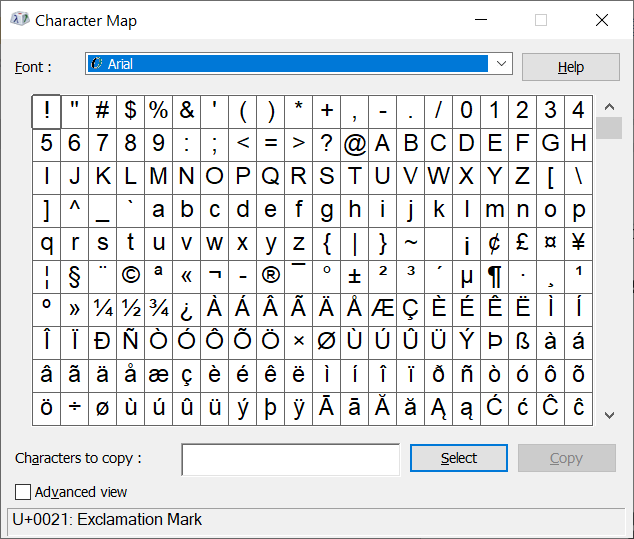The height and width of the screenshot is (539, 634).
Task: Select the three-quarters ¾ fraction
Action: (158, 310)
